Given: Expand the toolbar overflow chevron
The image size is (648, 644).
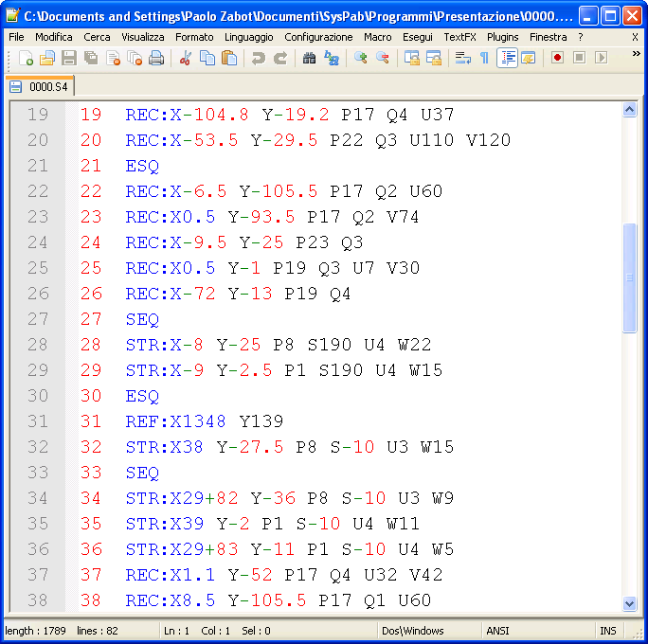Looking at the screenshot, I should [x=636, y=54].
